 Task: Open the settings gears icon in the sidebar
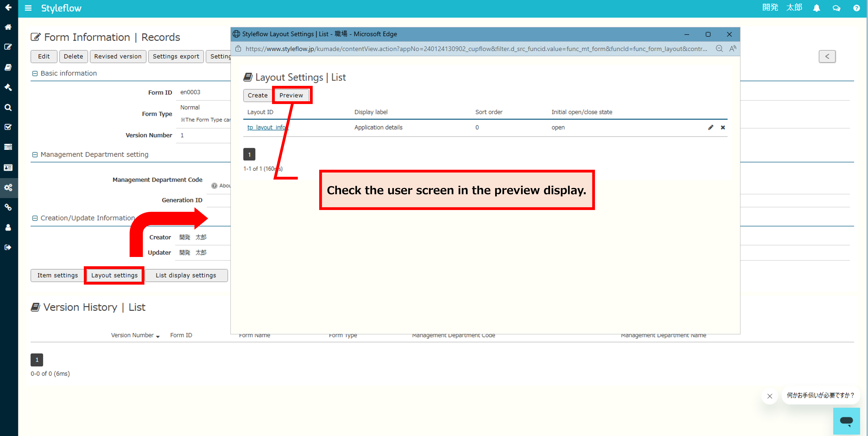(8, 188)
